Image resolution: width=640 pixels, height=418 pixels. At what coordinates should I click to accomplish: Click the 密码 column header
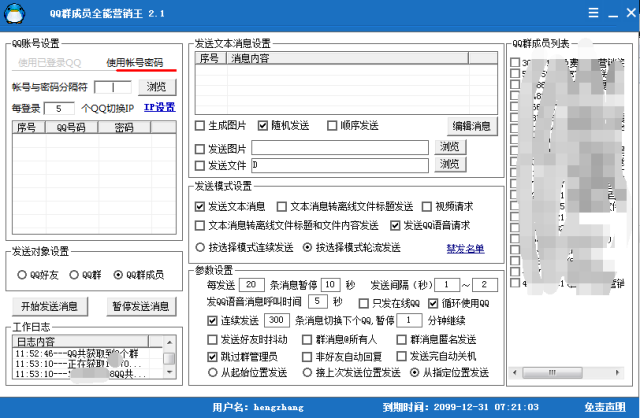(x=124, y=127)
